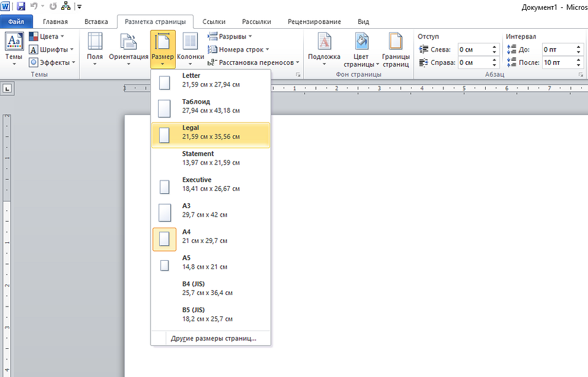The width and height of the screenshot is (588, 377).
Task: Open the Темы (Themes) gallery
Action: (x=14, y=48)
